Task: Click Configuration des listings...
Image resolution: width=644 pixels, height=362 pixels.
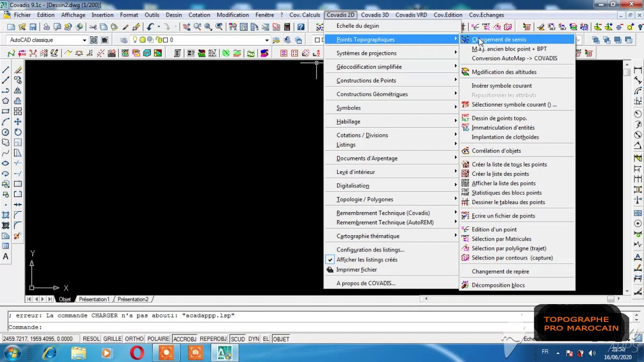Action: pyautogui.click(x=391, y=250)
